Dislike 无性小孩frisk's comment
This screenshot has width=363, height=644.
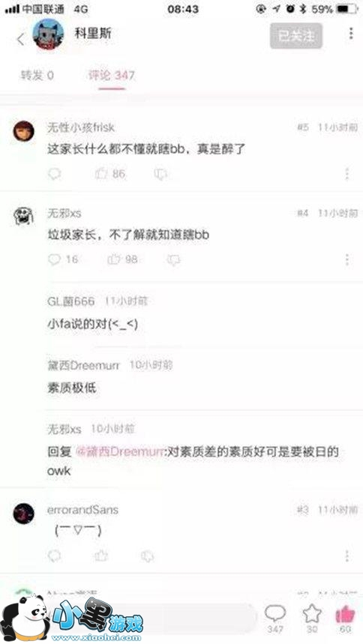tap(160, 174)
